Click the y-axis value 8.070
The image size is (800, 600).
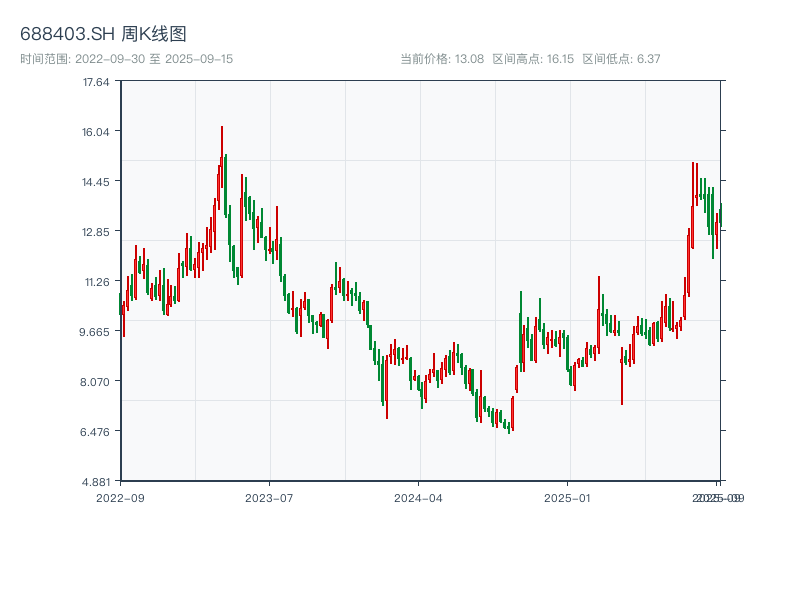[94, 382]
